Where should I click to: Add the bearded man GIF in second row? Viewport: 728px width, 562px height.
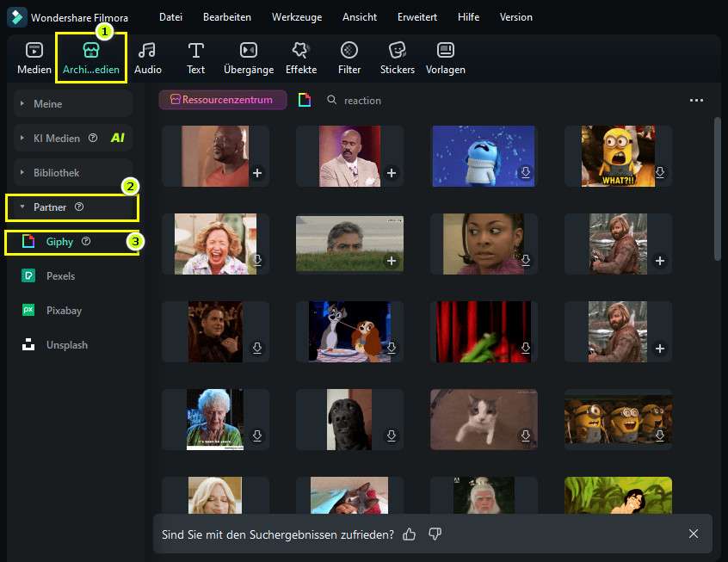[660, 261]
